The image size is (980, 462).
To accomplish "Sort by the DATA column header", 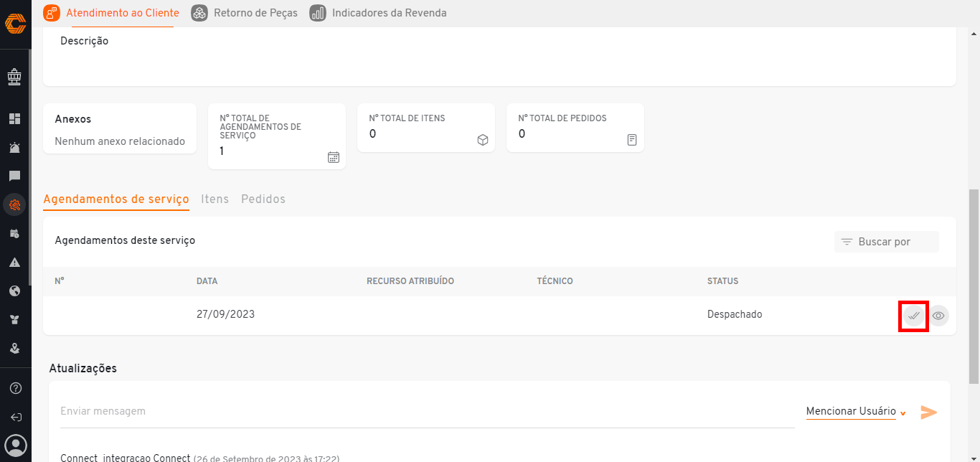I will (207, 281).
